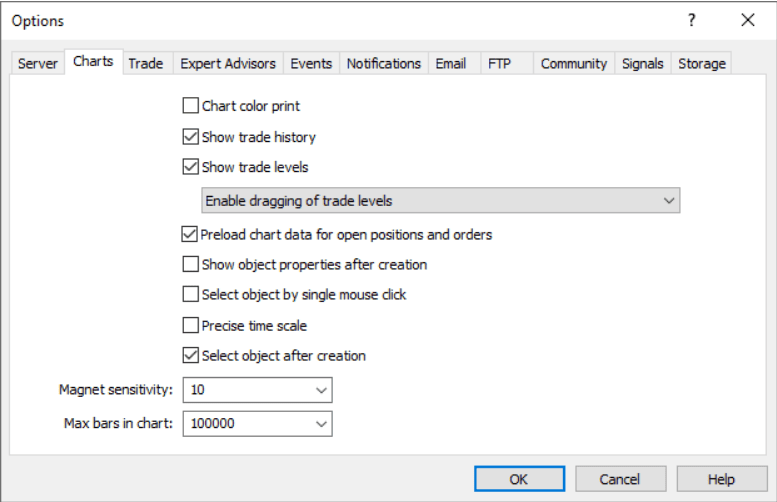Uncheck Select object after creation
This screenshot has width=777, height=502.
point(191,355)
